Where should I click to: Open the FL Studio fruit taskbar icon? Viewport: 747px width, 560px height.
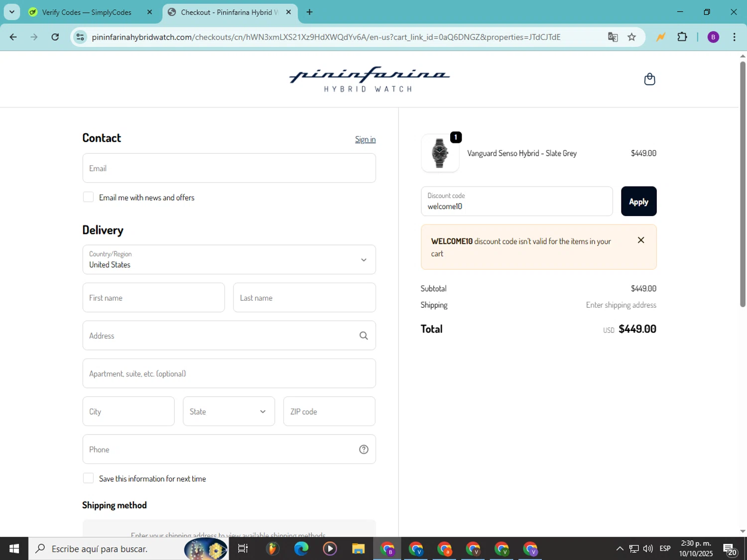point(272,549)
